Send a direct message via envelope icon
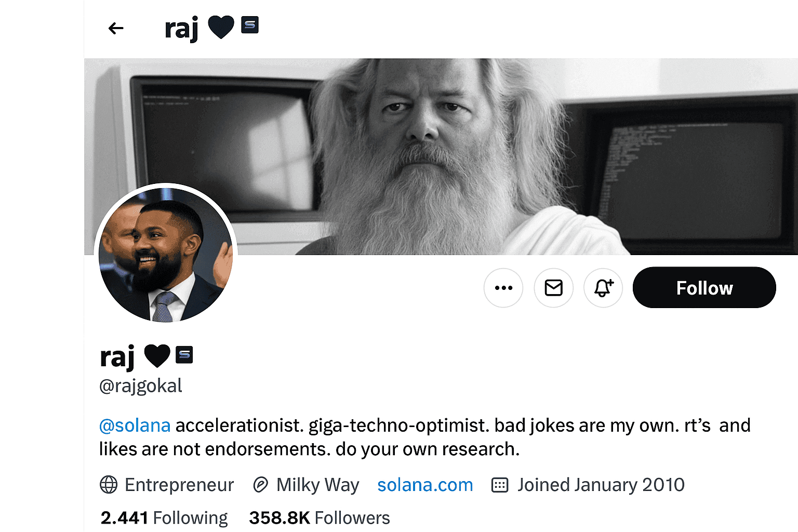The width and height of the screenshot is (798, 532). pyautogui.click(x=553, y=288)
